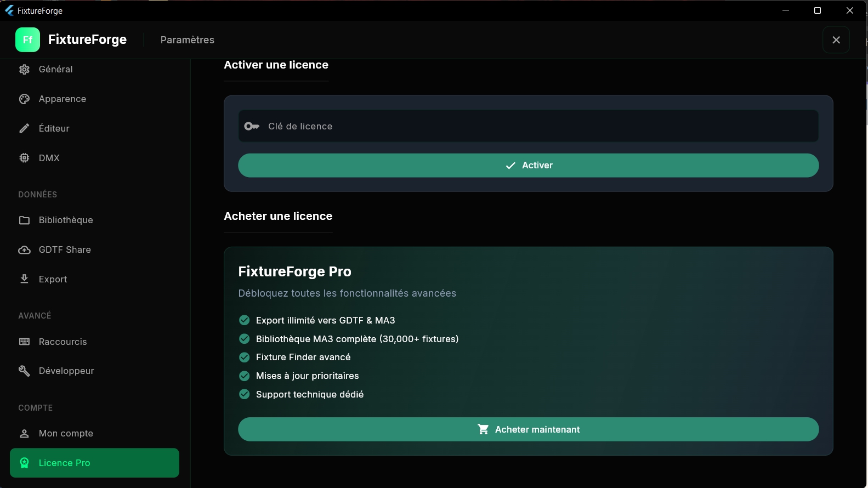
Task: Click the Développeur wrench icon
Action: click(24, 371)
